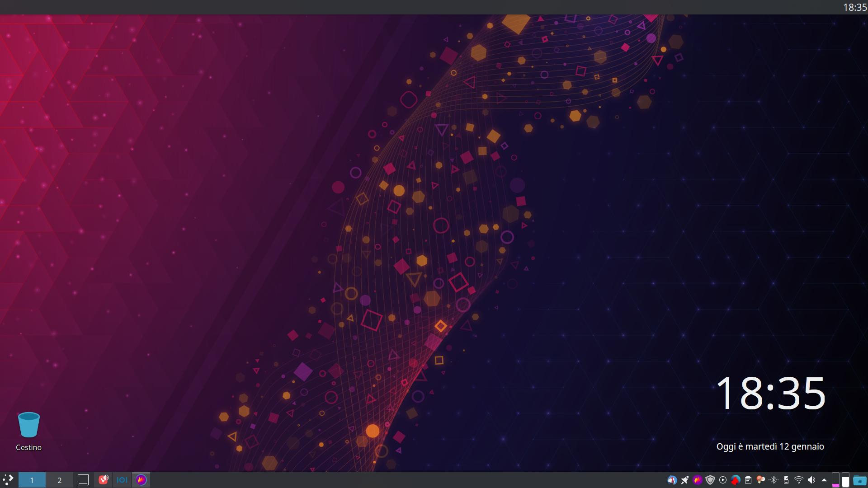Viewport: 868px width, 488px height.
Task: Click the lightbulb tray icon
Action: point(761,480)
